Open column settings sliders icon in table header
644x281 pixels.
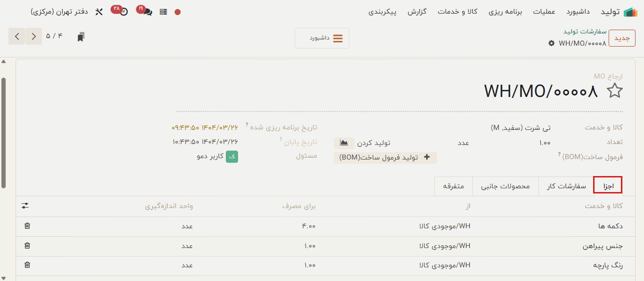click(25, 206)
